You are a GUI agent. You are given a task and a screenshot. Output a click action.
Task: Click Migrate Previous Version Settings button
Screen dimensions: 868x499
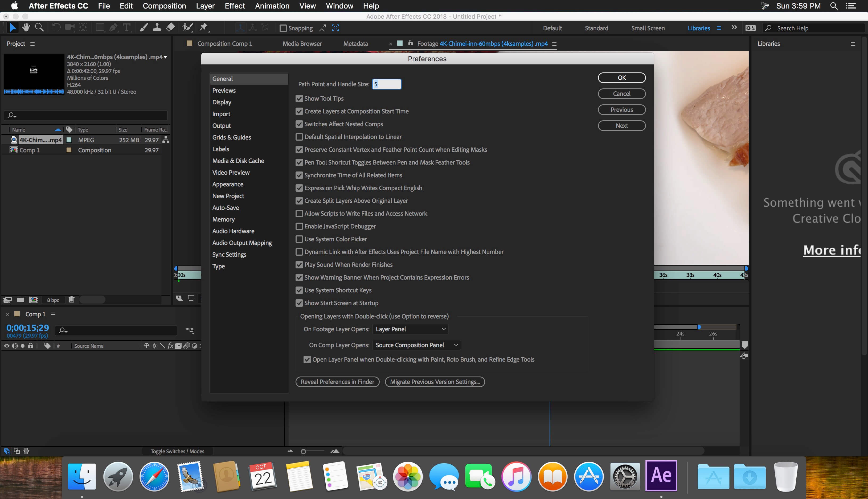coord(434,382)
